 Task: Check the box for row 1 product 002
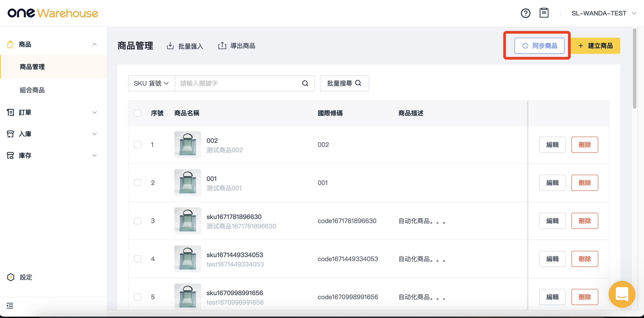[138, 145]
